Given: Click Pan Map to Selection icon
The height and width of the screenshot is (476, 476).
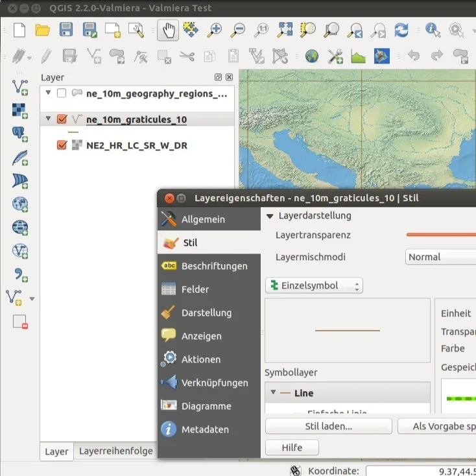Looking at the screenshot, I should click(x=191, y=30).
